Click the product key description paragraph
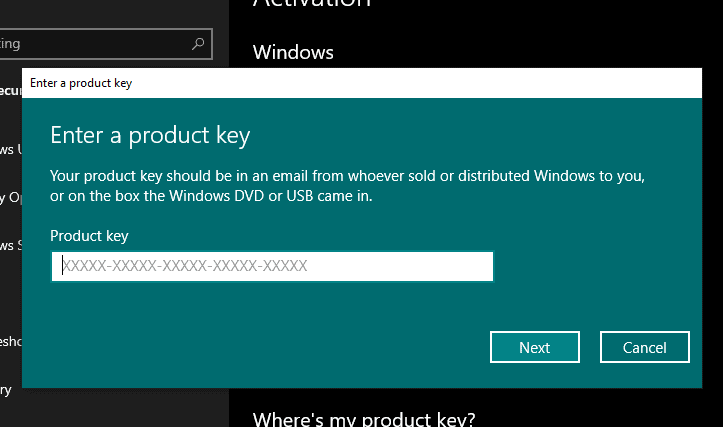Image resolution: width=723 pixels, height=427 pixels. pos(347,186)
